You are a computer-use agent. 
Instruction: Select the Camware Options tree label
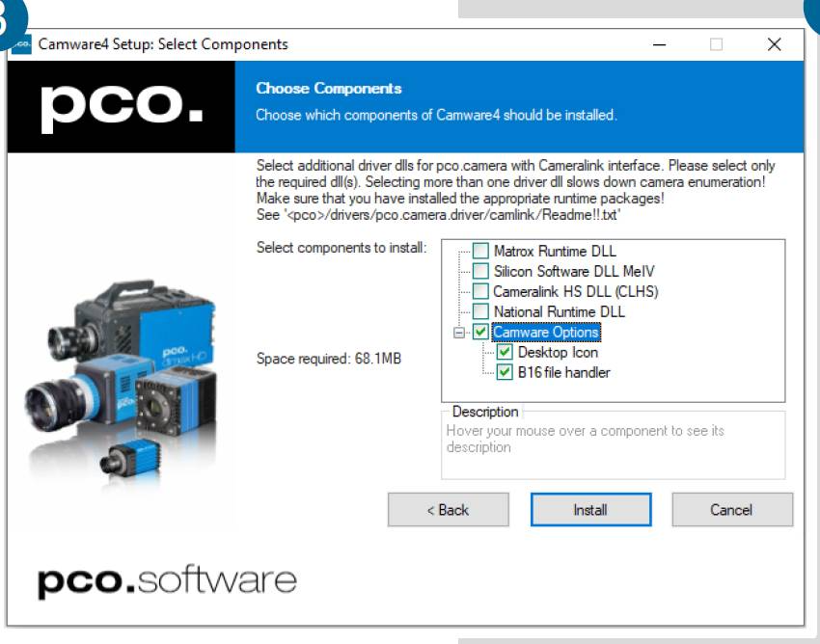tap(546, 333)
